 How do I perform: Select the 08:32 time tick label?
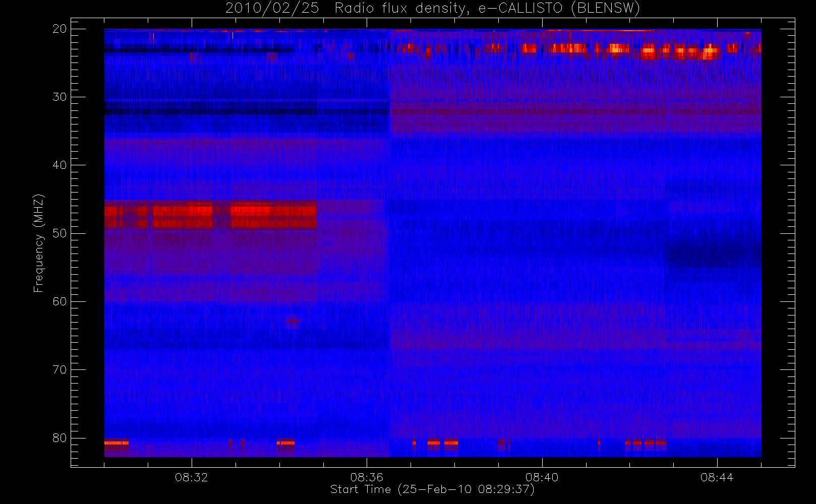[192, 477]
